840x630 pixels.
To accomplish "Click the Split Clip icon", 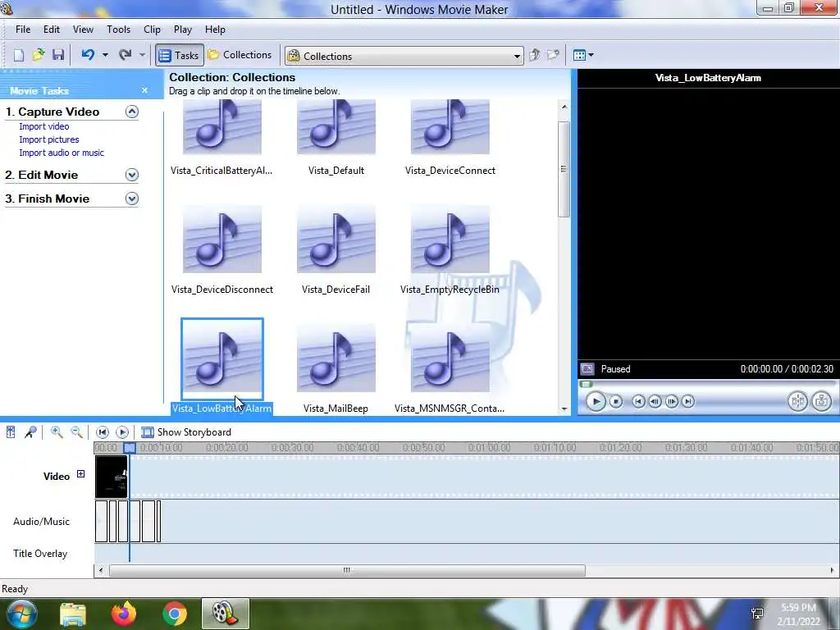I will pyautogui.click(x=797, y=401).
